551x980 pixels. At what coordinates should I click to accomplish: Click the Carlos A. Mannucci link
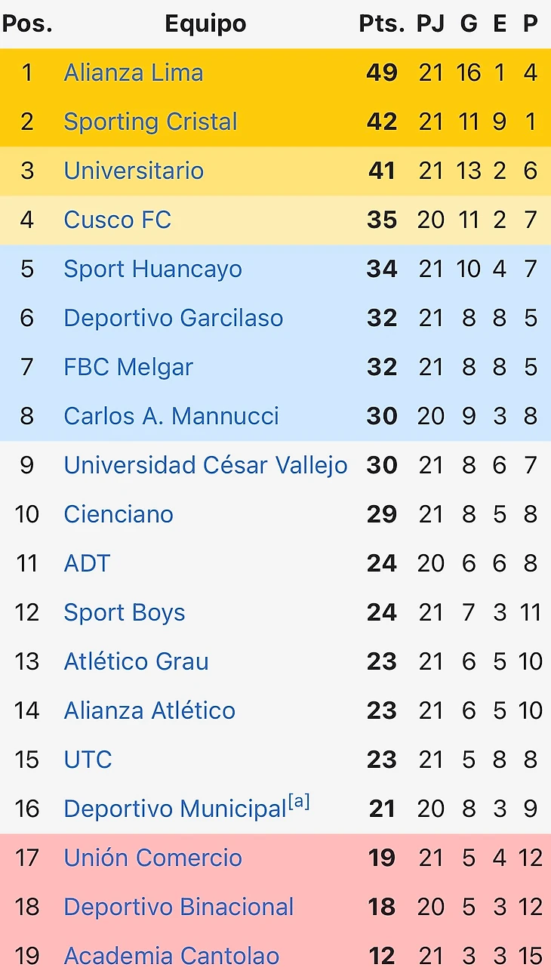(171, 416)
